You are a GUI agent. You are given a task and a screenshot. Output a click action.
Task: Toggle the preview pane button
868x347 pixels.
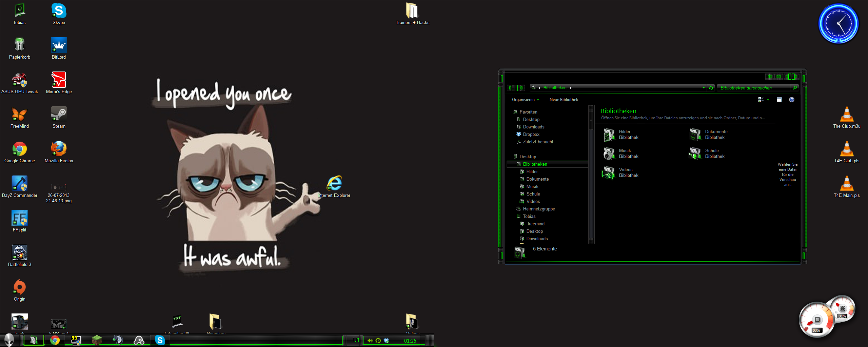coord(779,100)
